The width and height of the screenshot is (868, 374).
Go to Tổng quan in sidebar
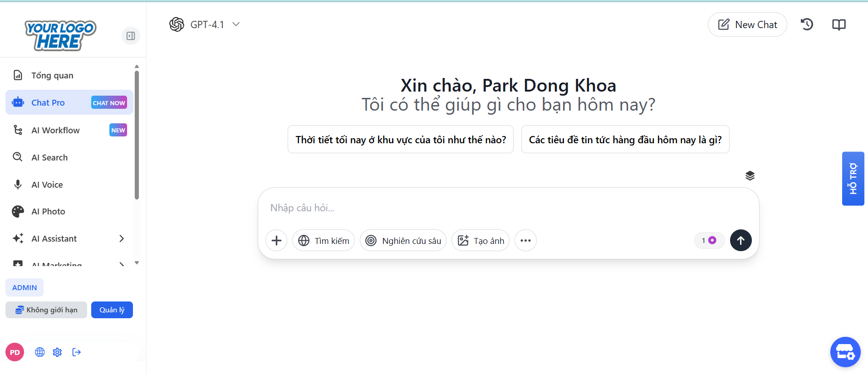(52, 75)
